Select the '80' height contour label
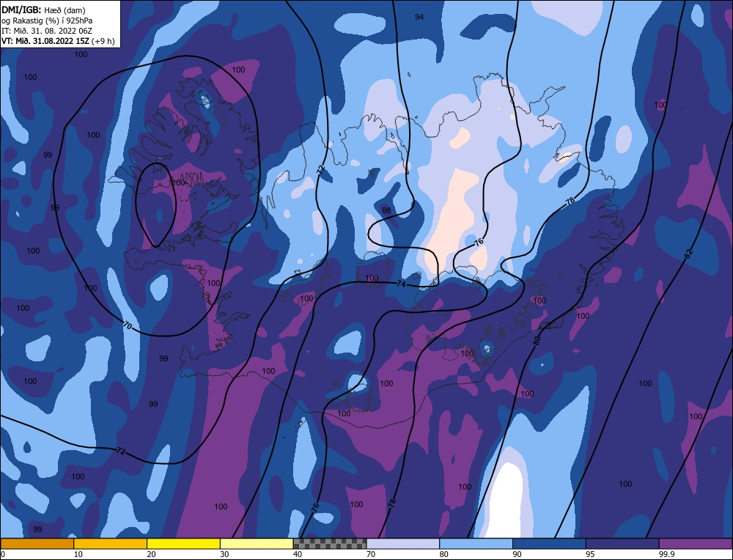 [x=537, y=340]
